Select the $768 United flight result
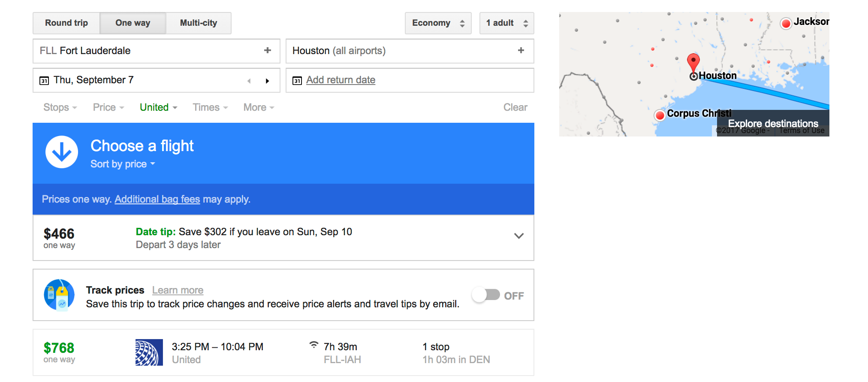Screen dimensions: 868x382 click(x=283, y=353)
